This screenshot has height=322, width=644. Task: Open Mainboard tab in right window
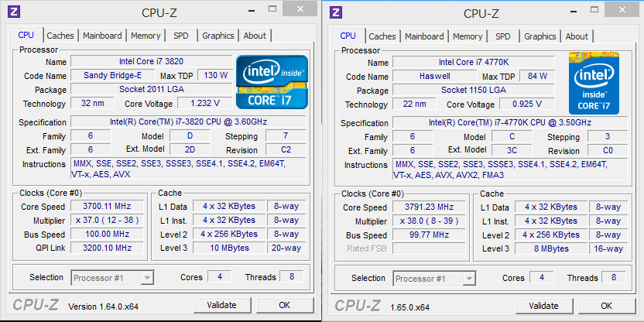tap(424, 36)
